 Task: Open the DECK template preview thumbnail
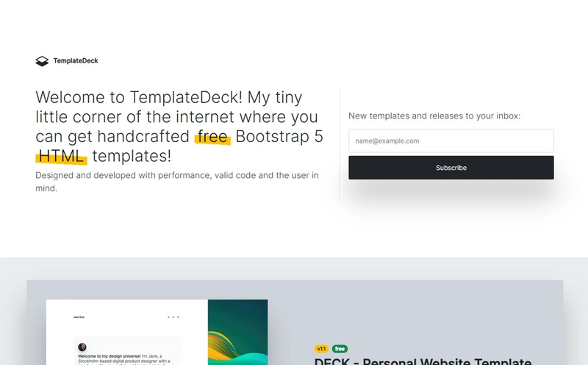pos(157,332)
